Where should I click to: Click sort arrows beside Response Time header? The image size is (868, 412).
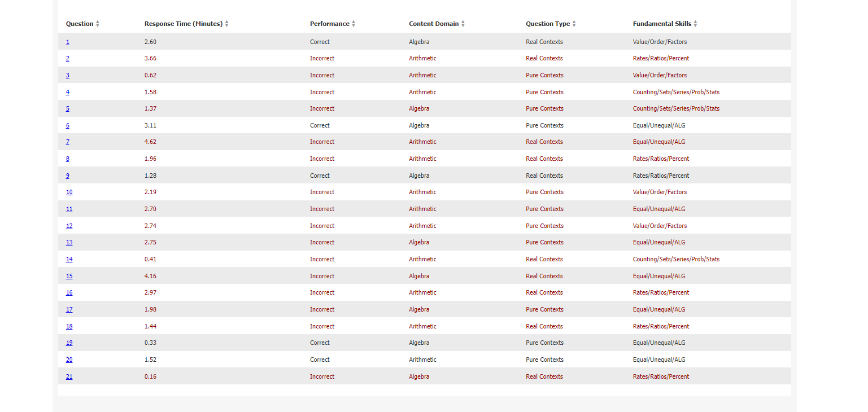tap(226, 24)
